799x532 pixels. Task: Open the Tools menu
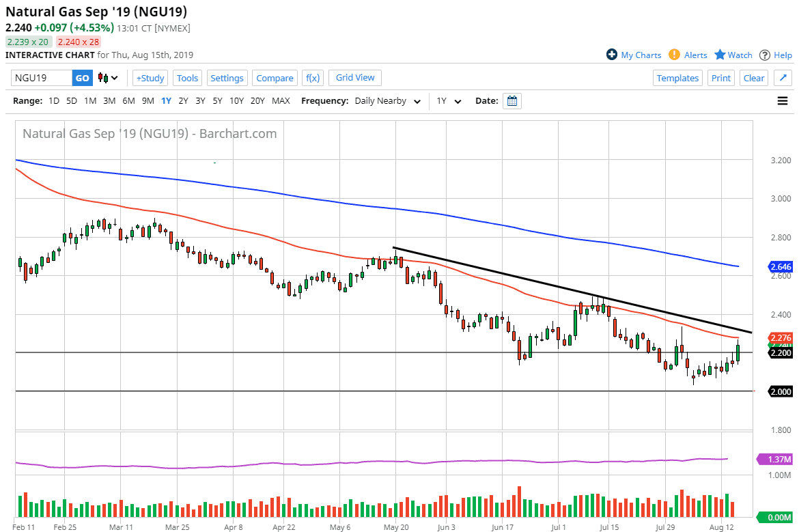pyautogui.click(x=187, y=78)
